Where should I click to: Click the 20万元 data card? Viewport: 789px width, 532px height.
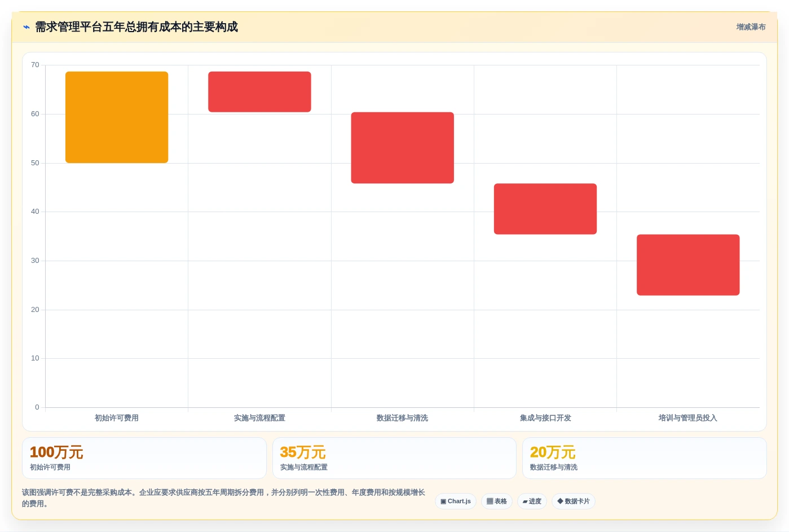click(645, 458)
